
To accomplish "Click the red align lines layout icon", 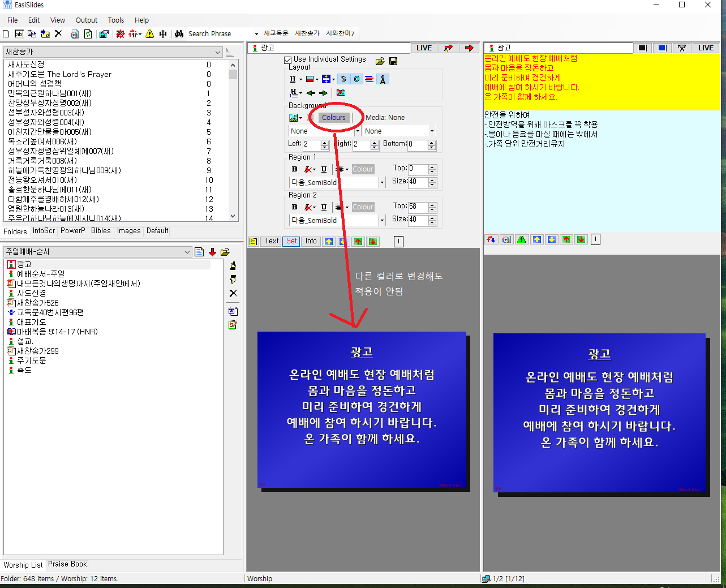I will tap(369, 79).
